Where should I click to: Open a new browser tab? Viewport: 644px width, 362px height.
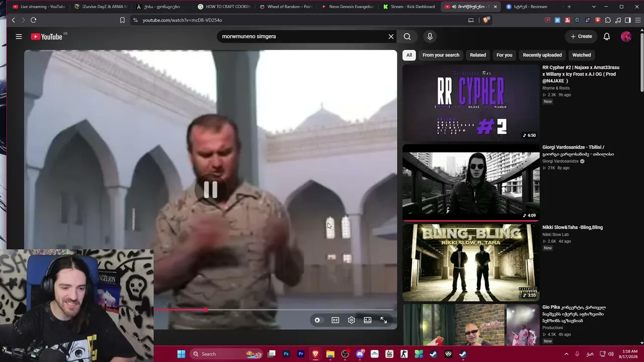point(569,7)
